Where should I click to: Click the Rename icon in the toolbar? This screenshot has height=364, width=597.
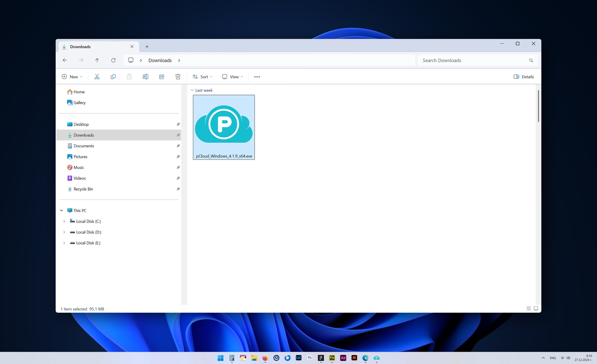(x=145, y=77)
